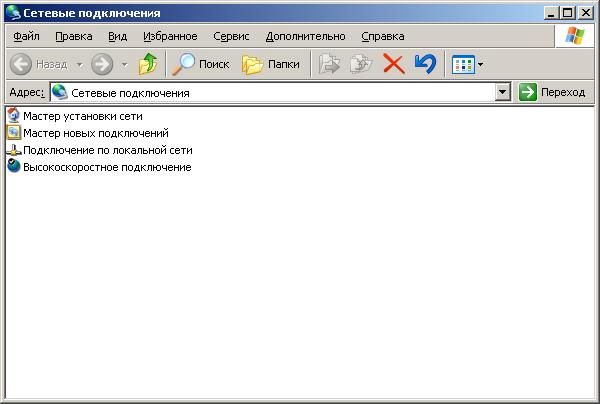
Task: Go up one folder level icon
Action: click(x=148, y=64)
